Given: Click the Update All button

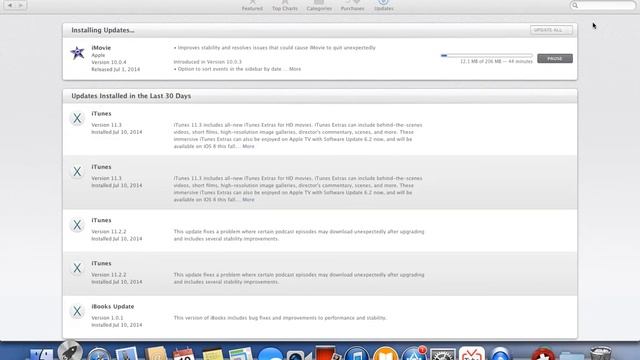Looking at the screenshot, I should click(x=551, y=30).
